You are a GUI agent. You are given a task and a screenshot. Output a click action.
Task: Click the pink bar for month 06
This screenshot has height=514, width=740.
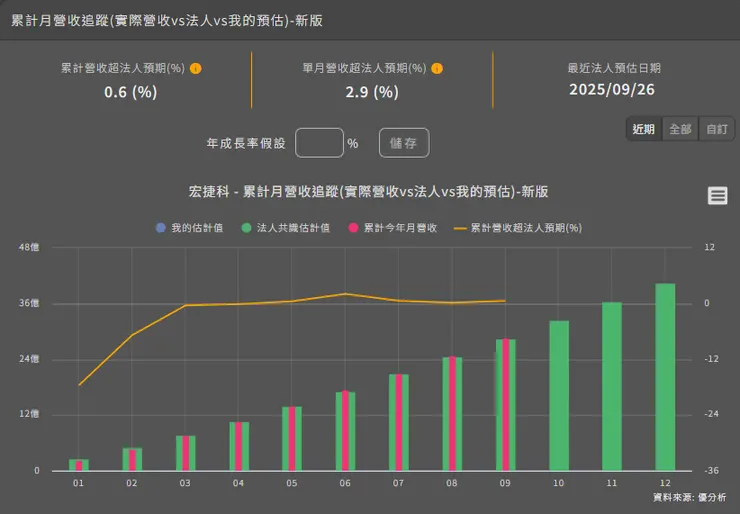pyautogui.click(x=345, y=430)
